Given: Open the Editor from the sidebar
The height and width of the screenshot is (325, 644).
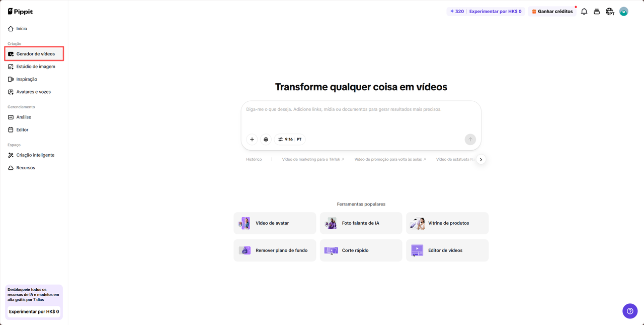Looking at the screenshot, I should pyautogui.click(x=23, y=129).
